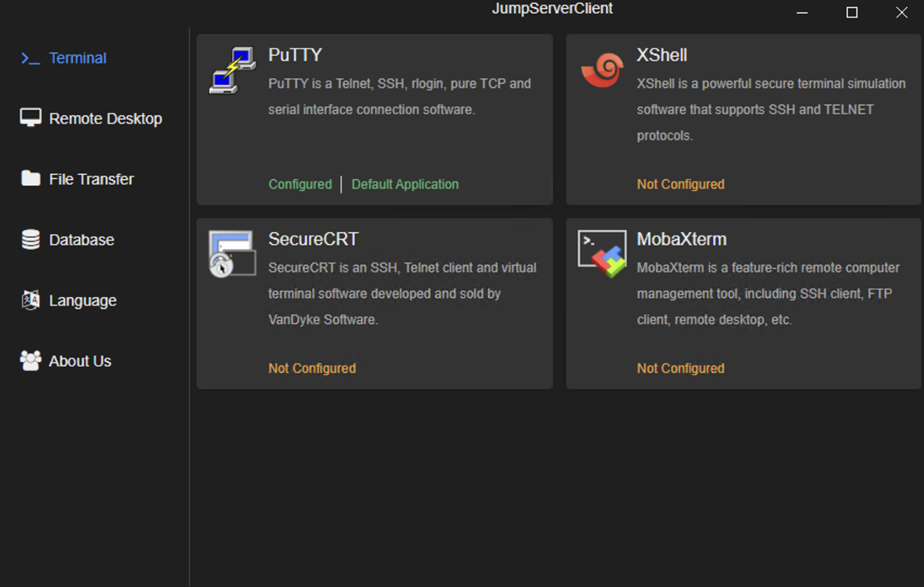
Task: Click the Database stack icon
Action: 30,239
